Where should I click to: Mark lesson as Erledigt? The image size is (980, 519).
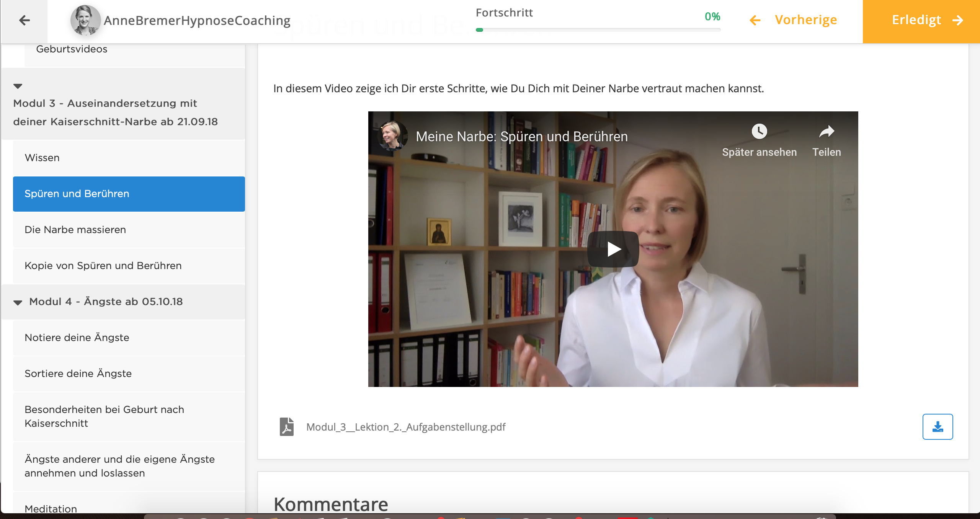tap(921, 21)
